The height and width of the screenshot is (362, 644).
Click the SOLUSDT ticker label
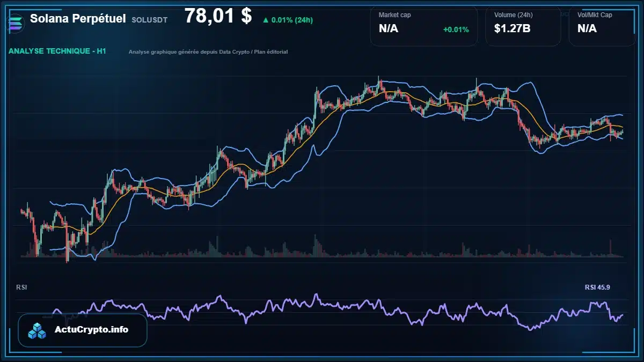click(x=149, y=19)
